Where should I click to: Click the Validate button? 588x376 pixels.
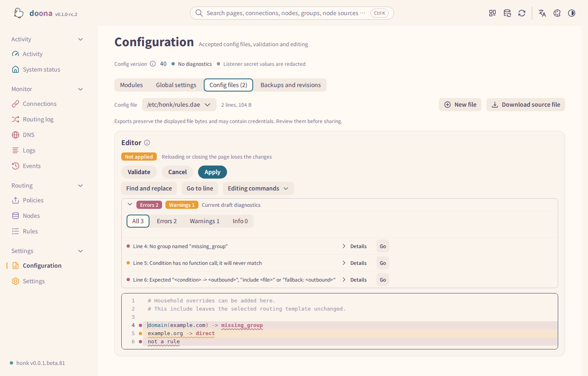139,172
